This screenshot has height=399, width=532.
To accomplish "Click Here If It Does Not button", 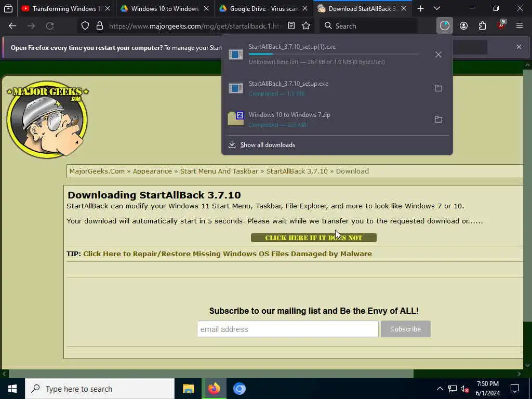I will point(314,238).
